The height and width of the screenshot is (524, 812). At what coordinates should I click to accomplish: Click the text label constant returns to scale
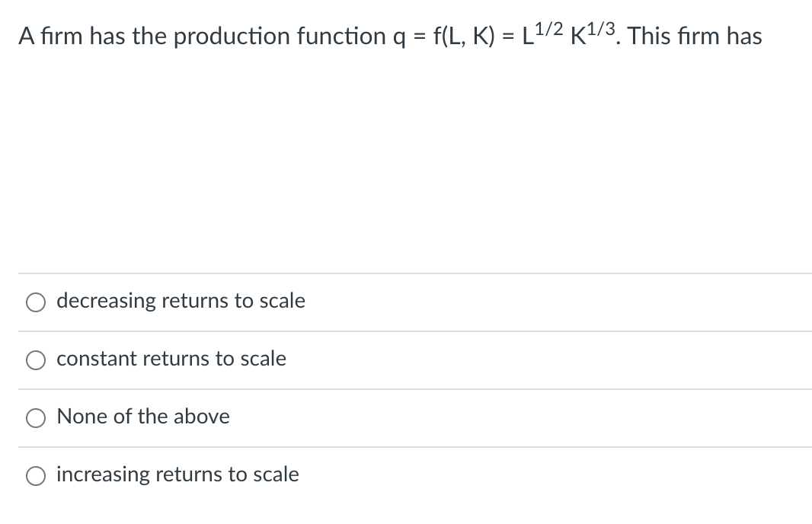coord(171,359)
